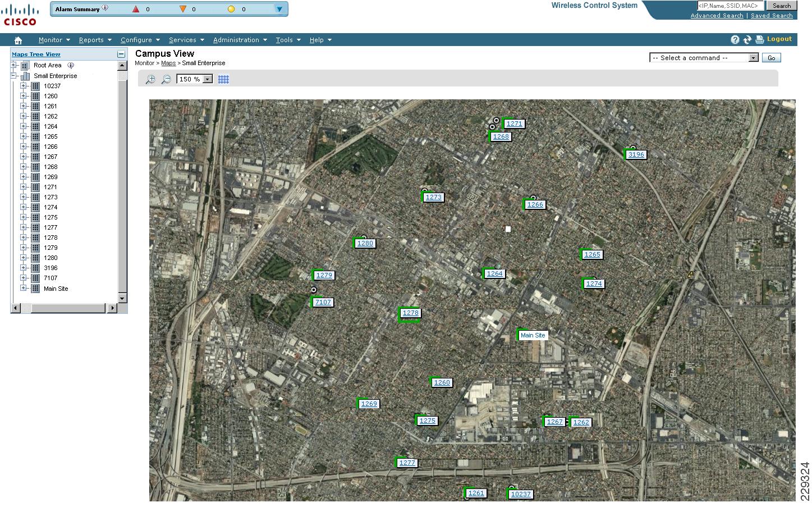Click the access point marker above 7107
Image resolution: width=812 pixels, height=507 pixels.
[314, 290]
